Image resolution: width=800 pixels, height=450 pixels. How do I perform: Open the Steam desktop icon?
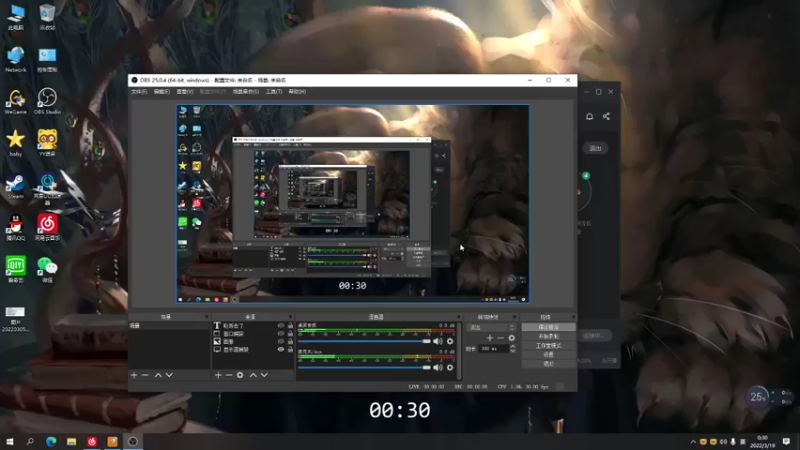point(15,187)
